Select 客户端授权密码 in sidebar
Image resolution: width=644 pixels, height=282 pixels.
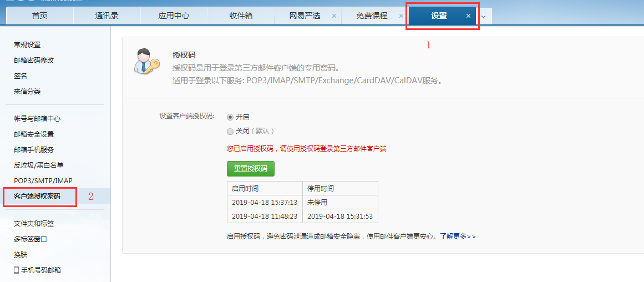[x=37, y=197]
